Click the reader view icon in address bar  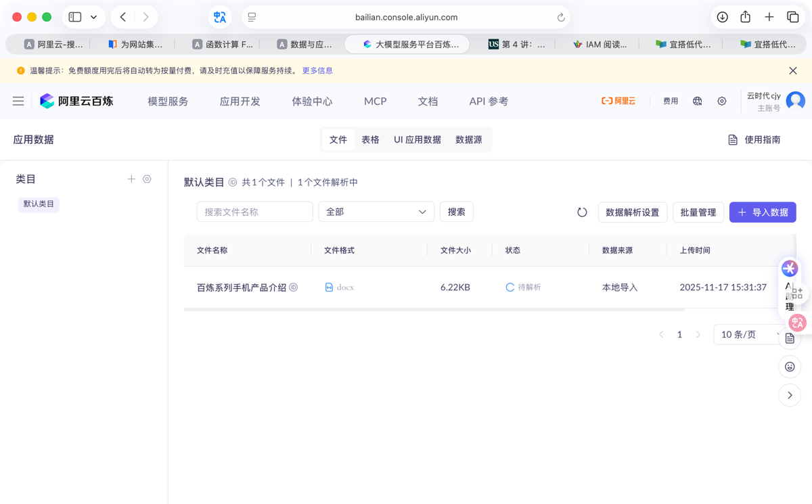pos(252,18)
